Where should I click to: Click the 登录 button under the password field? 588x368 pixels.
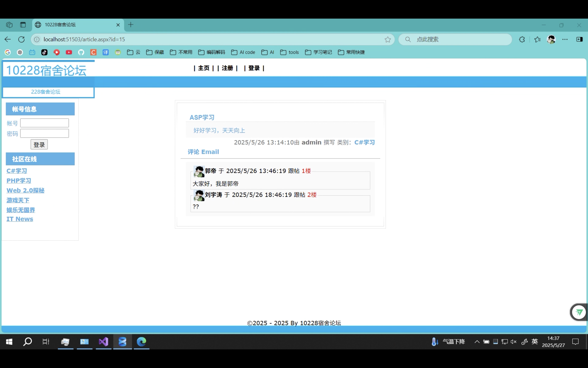click(x=39, y=145)
